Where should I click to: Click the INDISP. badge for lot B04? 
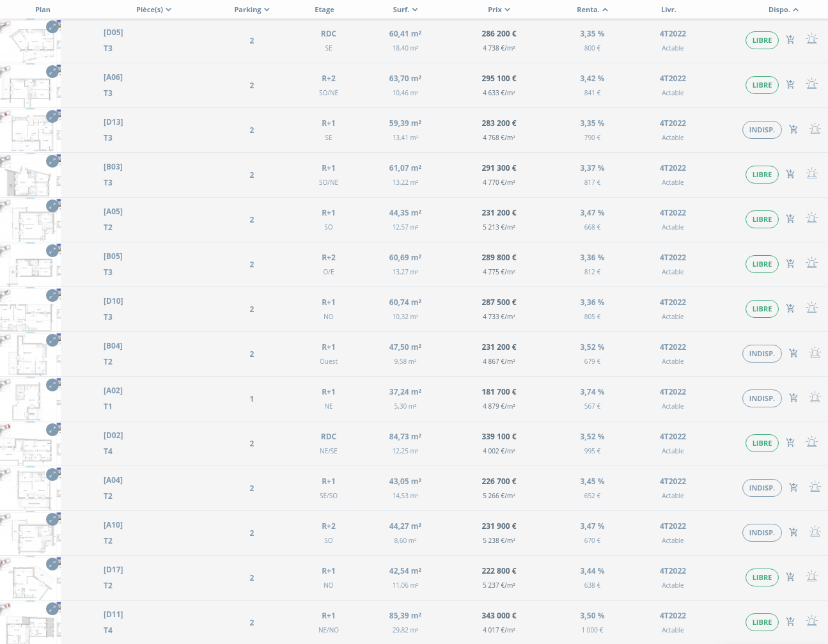pos(762,354)
